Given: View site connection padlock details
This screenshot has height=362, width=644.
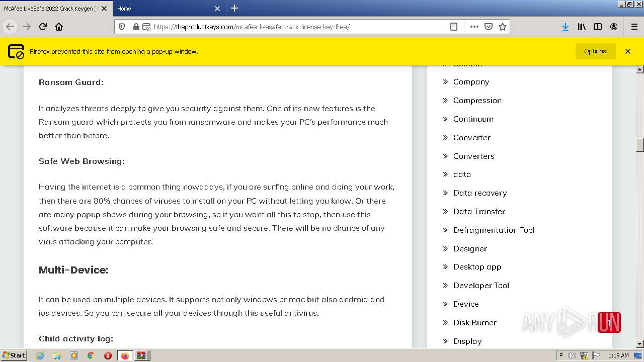Looking at the screenshot, I should coord(136,27).
